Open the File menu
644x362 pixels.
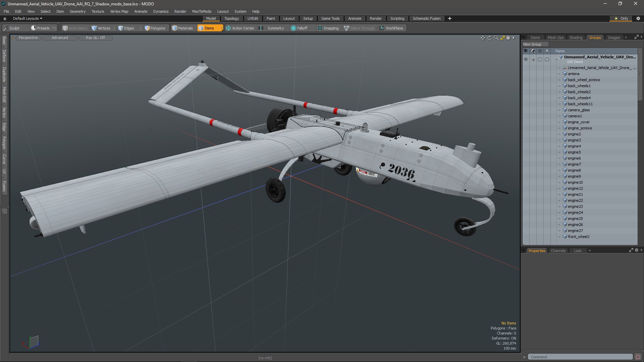pyautogui.click(x=6, y=11)
